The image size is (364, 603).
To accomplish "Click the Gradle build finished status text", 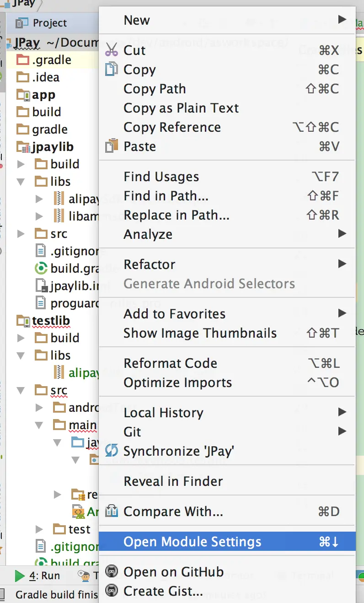I will point(57,594).
